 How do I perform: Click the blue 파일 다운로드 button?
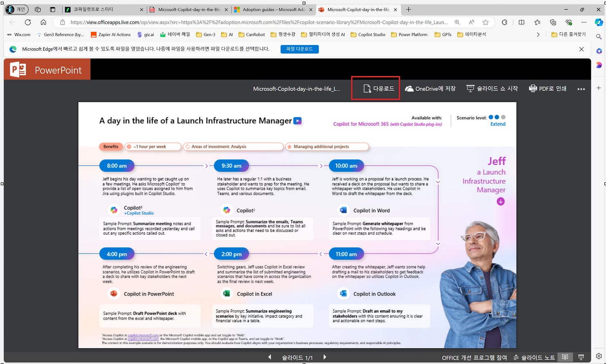[299, 49]
